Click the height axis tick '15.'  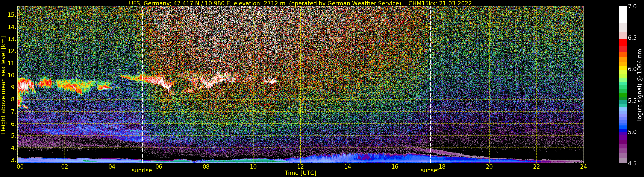pyautogui.click(x=12, y=15)
